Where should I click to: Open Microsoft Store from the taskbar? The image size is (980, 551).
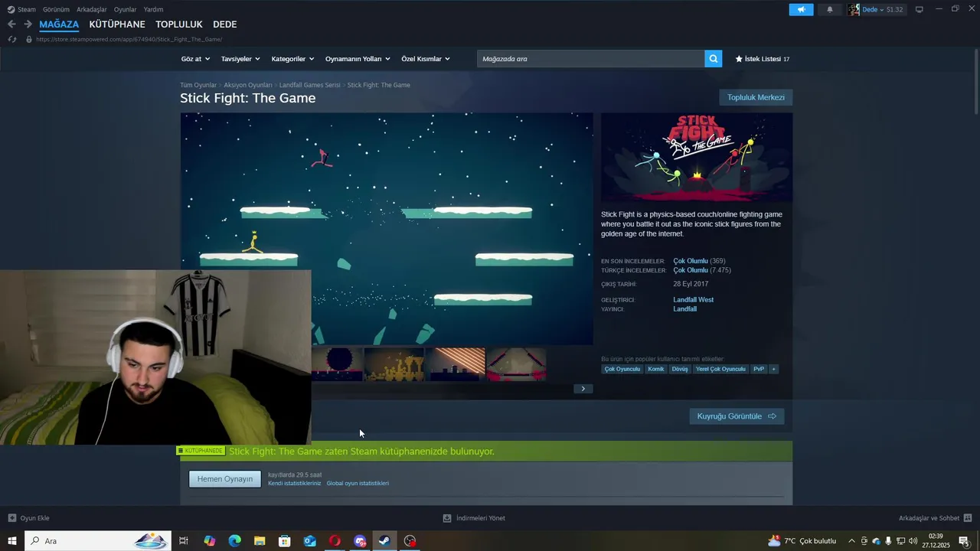click(285, 541)
